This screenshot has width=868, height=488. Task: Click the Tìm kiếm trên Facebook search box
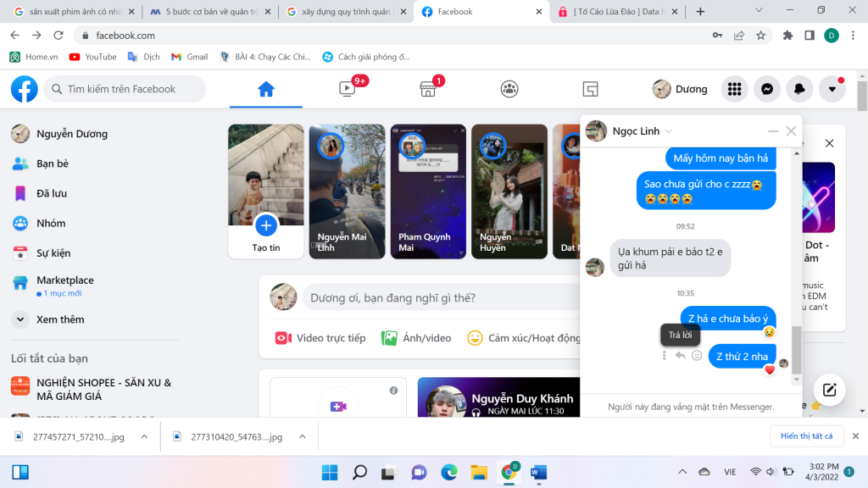tap(125, 89)
